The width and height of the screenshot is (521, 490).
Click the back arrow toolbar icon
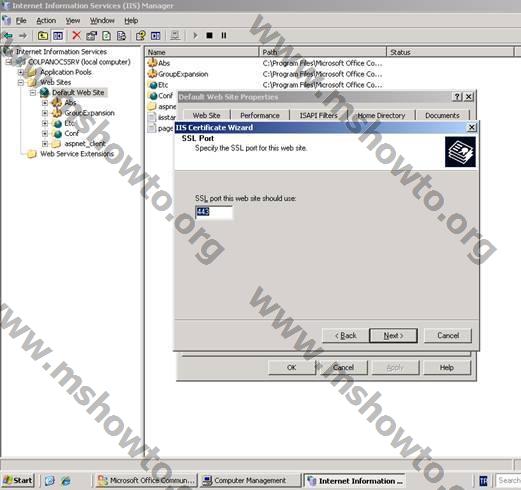coord(9,35)
